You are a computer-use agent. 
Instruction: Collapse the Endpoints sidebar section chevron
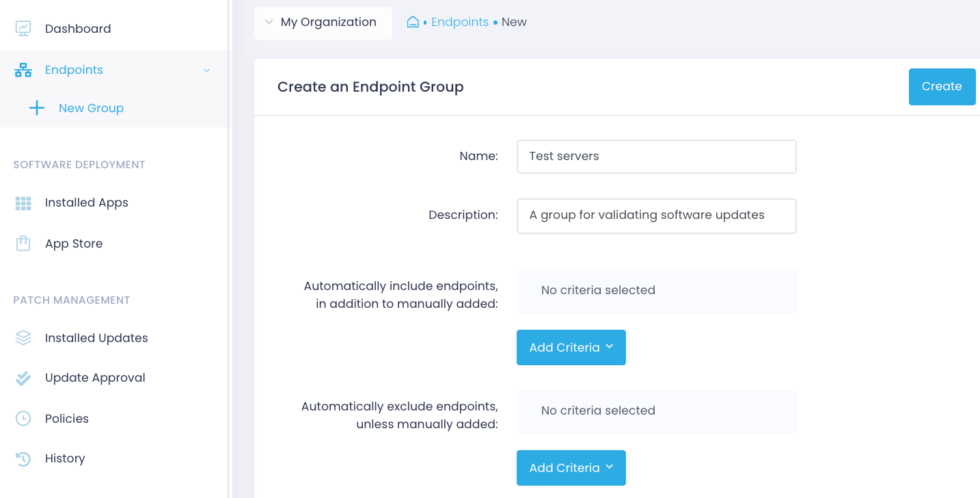[206, 70]
